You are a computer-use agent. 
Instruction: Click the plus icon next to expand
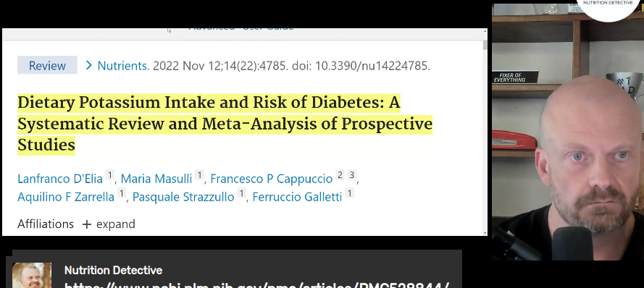86,224
